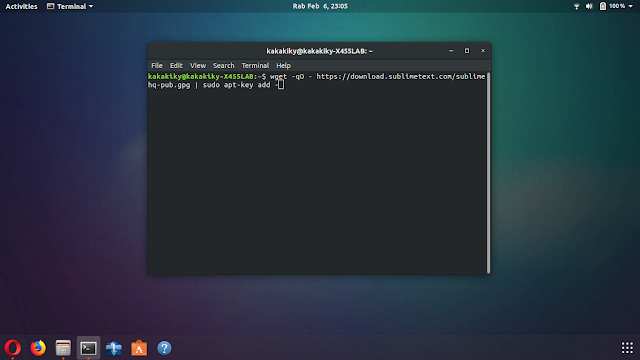This screenshot has width=640, height=360.
Task: Click the Activities button
Action: pos(21,6)
